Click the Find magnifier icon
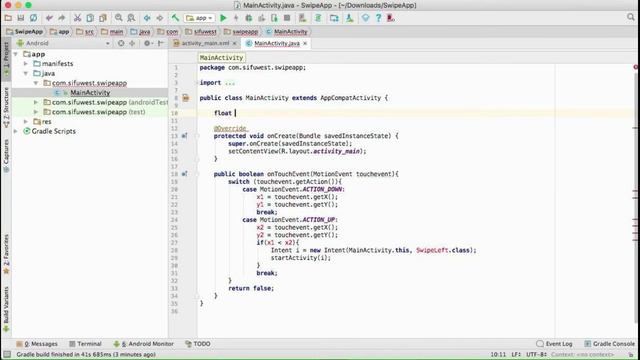Screen dimensions: 640x360 118,18
